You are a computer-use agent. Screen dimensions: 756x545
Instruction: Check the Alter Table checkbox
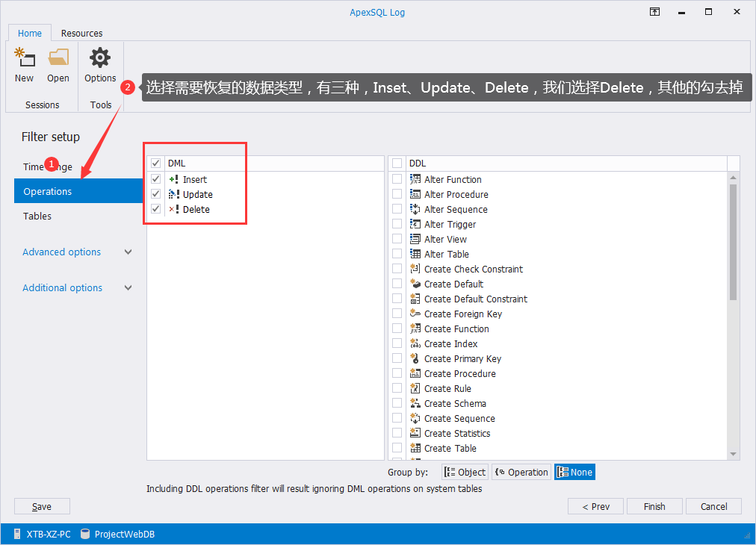397,254
